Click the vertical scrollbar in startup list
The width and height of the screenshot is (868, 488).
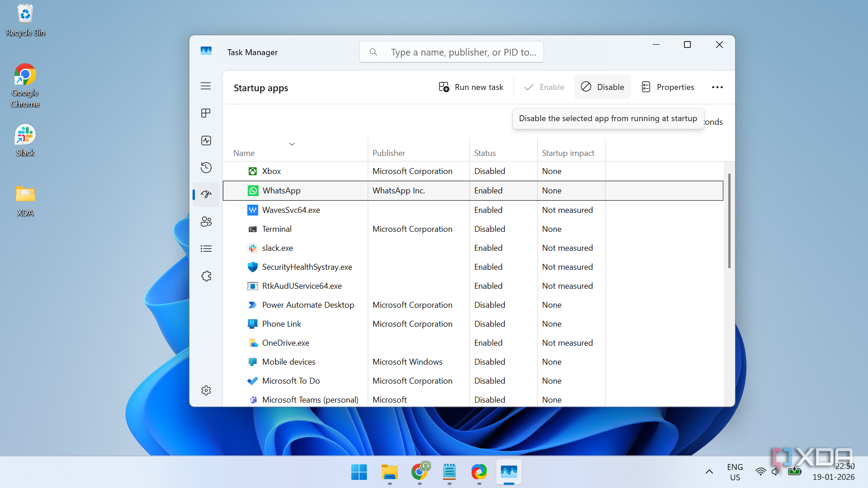tap(729, 221)
